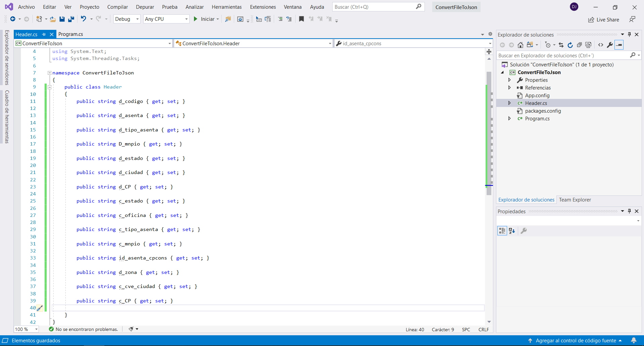Click the Live Share button
The width and height of the screenshot is (644, 346).
coord(604,20)
